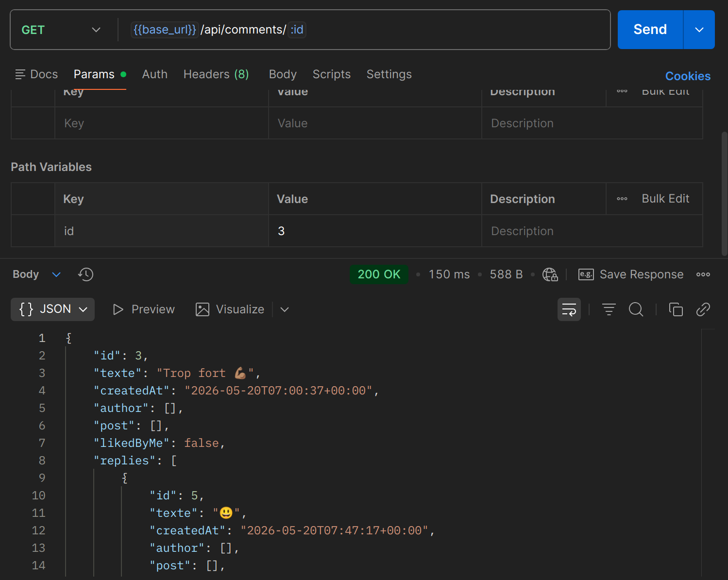The width and height of the screenshot is (728, 580).
Task: Send the request
Action: pyautogui.click(x=650, y=30)
